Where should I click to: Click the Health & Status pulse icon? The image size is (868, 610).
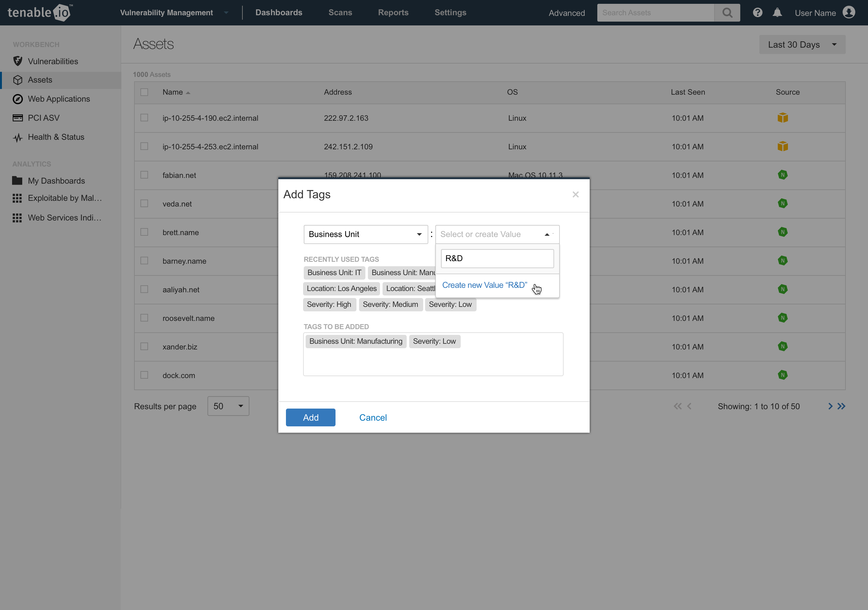coord(17,138)
